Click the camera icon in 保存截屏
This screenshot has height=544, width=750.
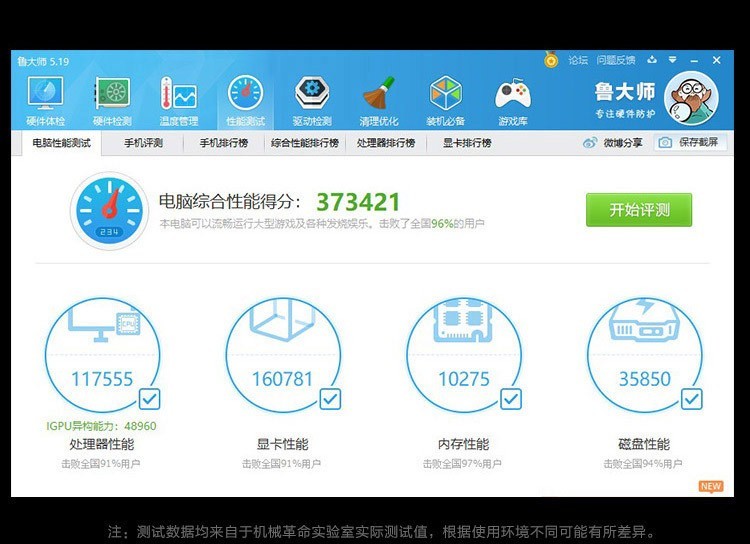[x=665, y=143]
